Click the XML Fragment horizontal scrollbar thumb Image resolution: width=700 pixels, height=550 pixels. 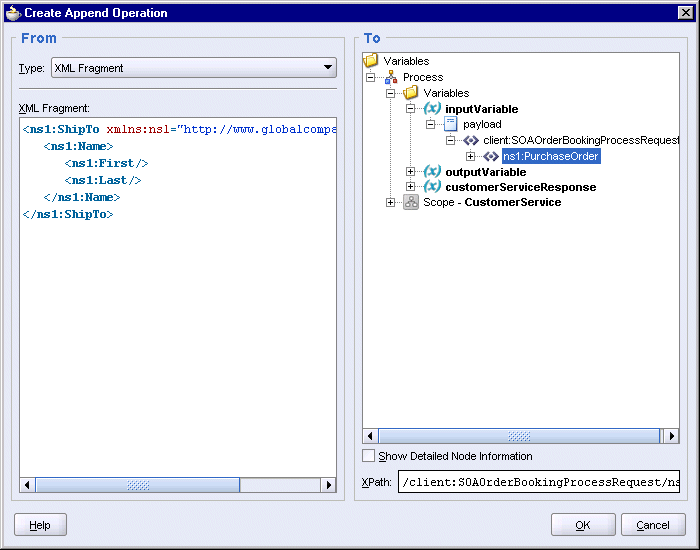(138, 485)
